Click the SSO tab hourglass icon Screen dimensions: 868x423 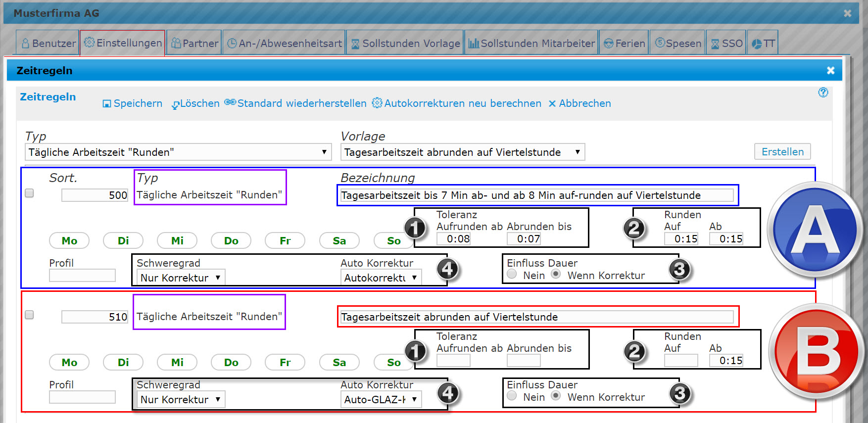coord(715,44)
